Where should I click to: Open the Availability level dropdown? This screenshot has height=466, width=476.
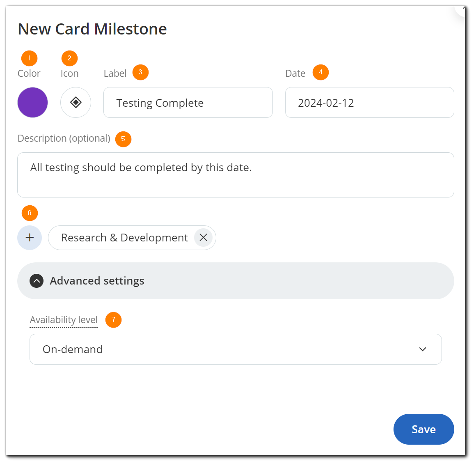(236, 349)
